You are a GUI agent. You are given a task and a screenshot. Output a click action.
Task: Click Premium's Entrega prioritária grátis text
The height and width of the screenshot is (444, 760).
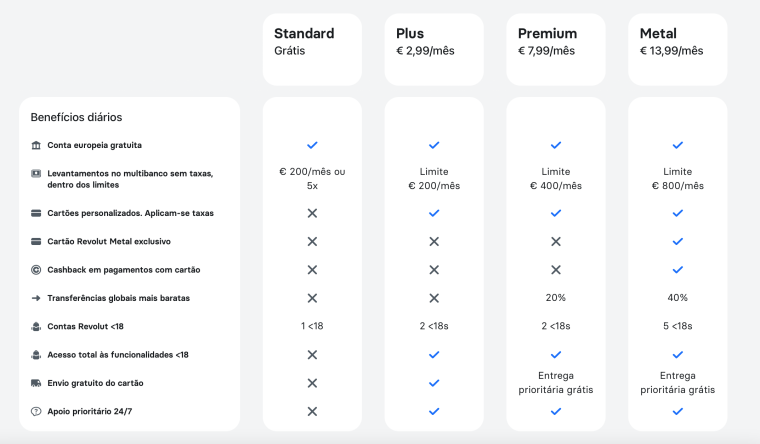click(x=556, y=383)
